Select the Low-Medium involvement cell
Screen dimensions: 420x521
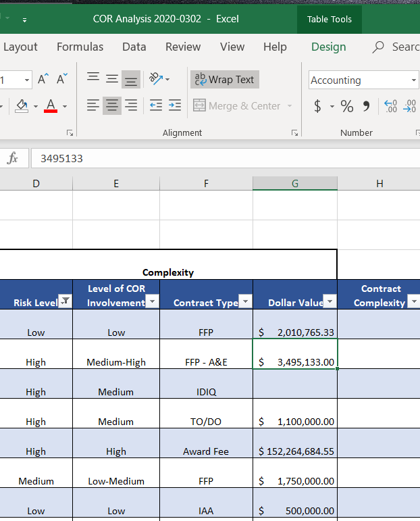point(116,473)
